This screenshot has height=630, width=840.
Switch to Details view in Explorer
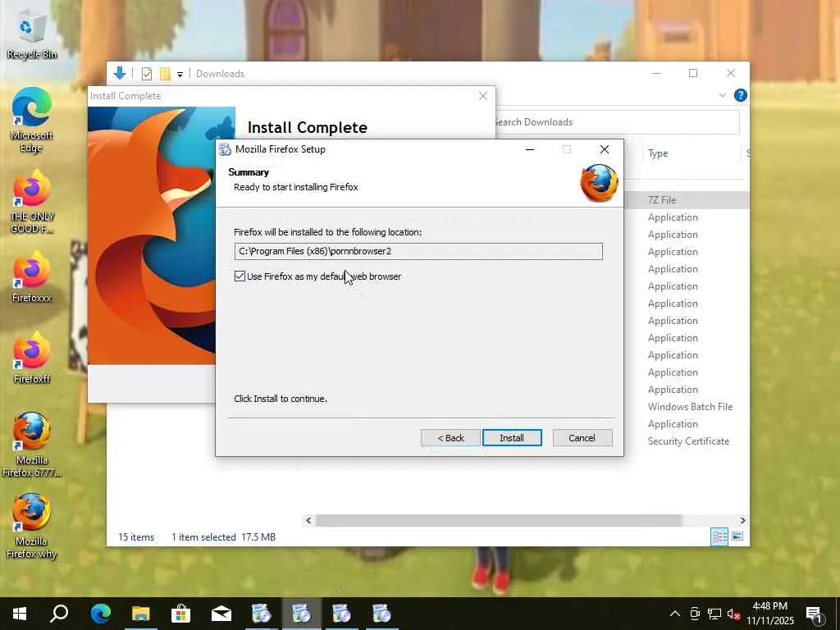(719, 536)
